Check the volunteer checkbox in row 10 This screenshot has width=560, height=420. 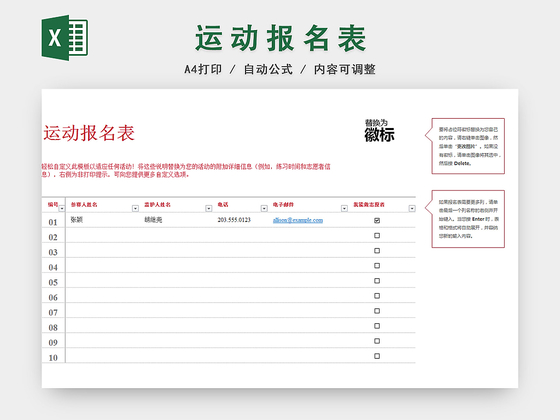(377, 356)
